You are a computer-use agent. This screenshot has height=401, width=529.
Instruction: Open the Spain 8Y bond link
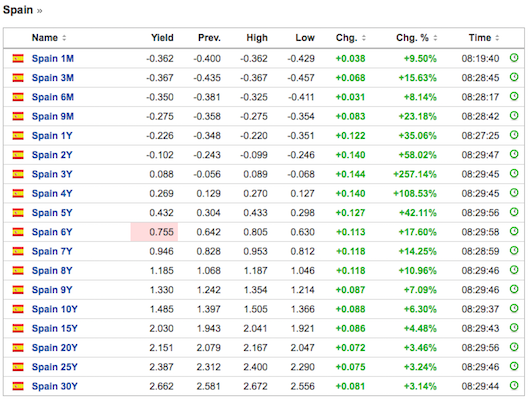point(52,270)
